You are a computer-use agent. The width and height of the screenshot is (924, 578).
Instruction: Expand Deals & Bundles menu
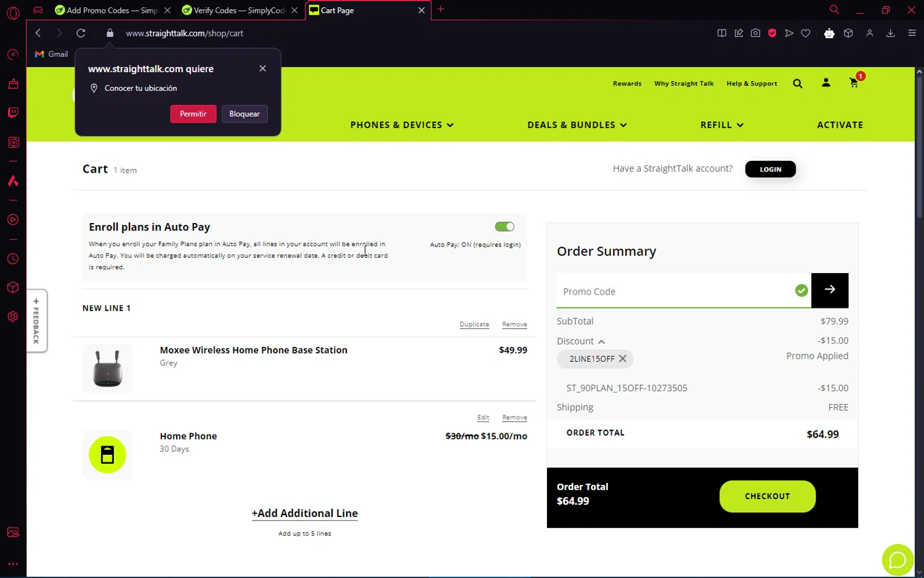[577, 125]
